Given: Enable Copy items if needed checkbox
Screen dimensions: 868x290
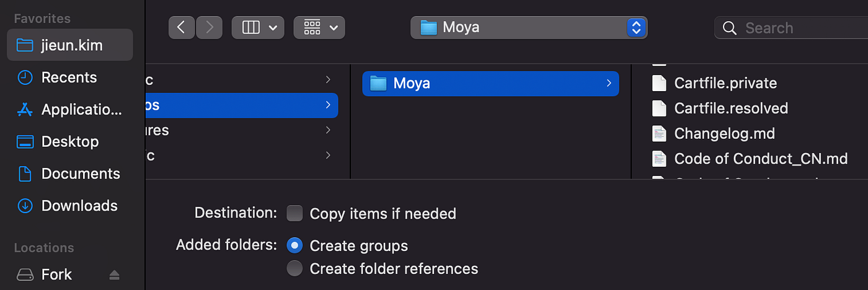Looking at the screenshot, I should (x=294, y=214).
